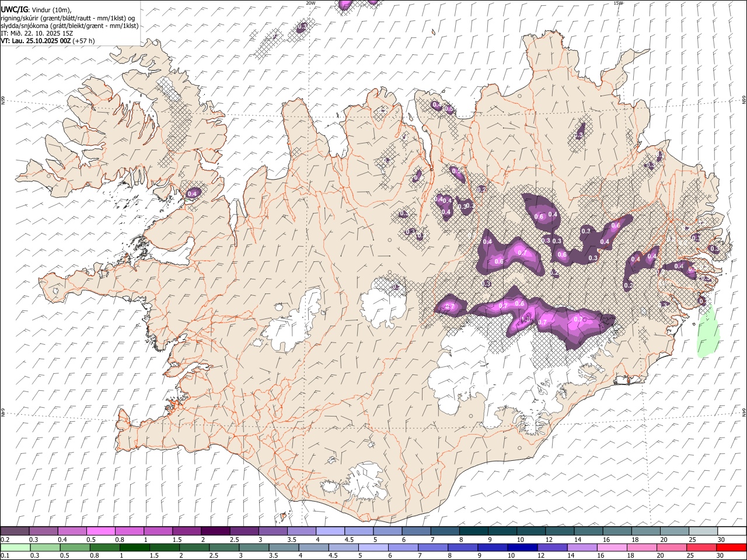The width and height of the screenshot is (747, 560).
Task: Pick upper legend swatch starting at 0.8
Action: click(129, 531)
